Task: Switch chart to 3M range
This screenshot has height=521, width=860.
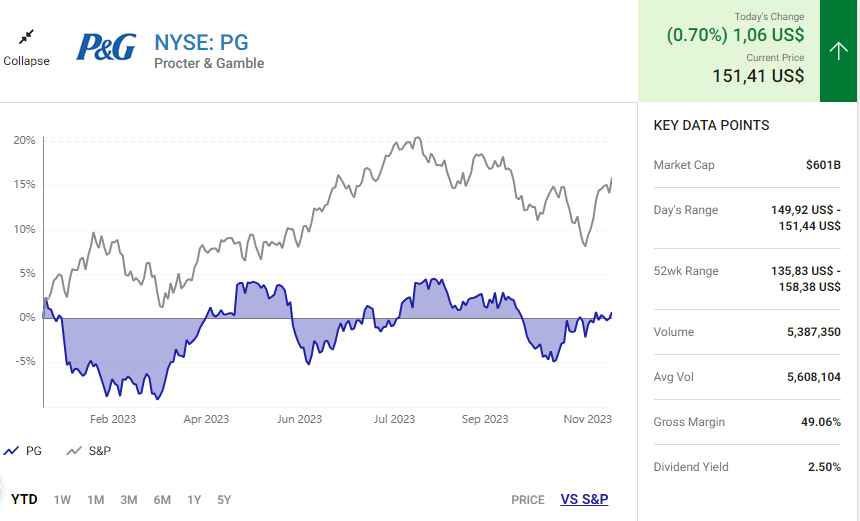Action: (x=128, y=499)
